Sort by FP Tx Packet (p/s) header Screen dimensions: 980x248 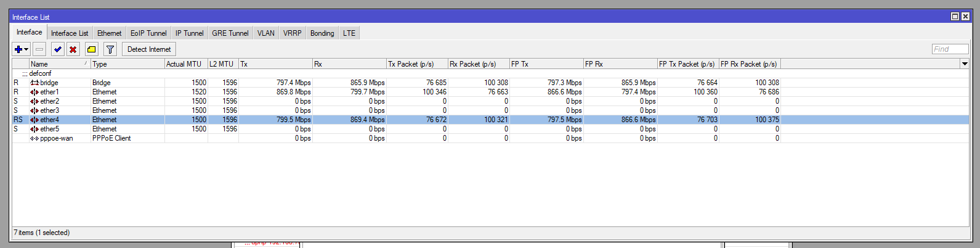688,64
